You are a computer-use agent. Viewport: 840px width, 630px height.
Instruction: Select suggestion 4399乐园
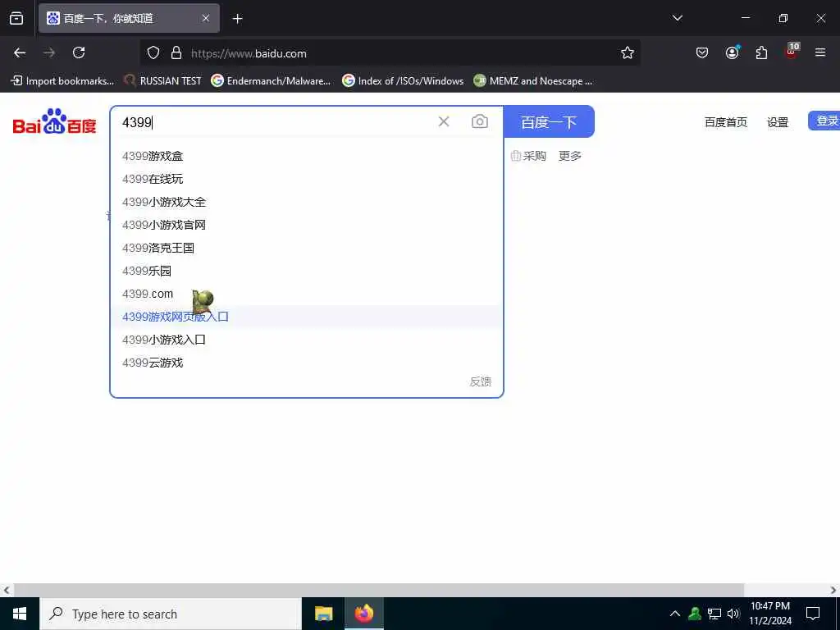tap(307, 271)
